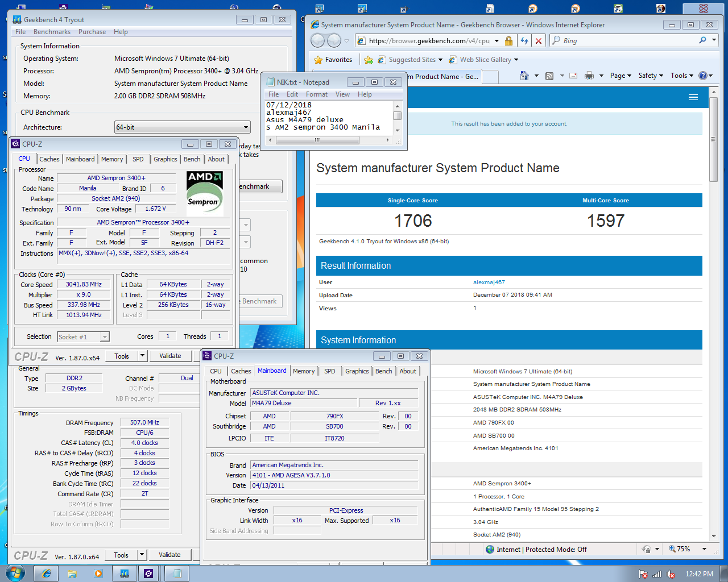Viewport: 728px width, 582px height.
Task: Open the Format menu in Notepad
Action: pos(317,94)
